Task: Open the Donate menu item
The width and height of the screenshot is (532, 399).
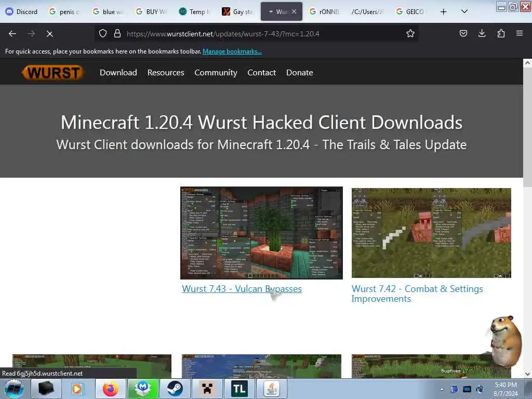Action: coord(300,73)
